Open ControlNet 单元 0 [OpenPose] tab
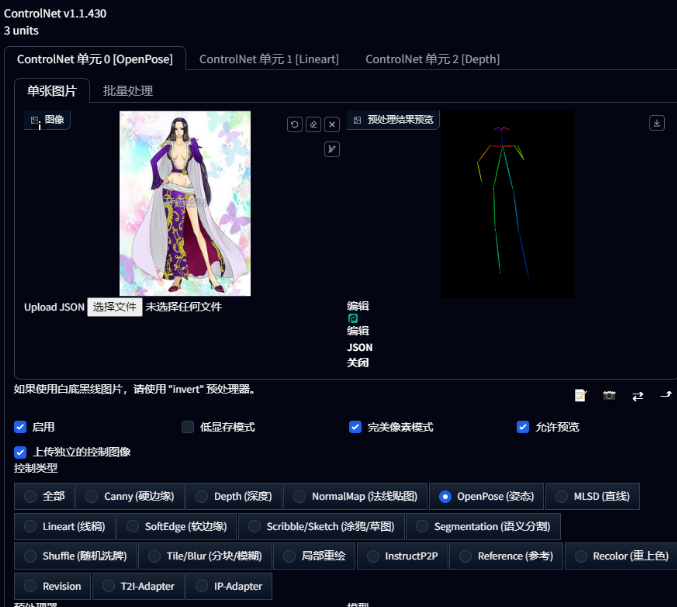 point(95,59)
